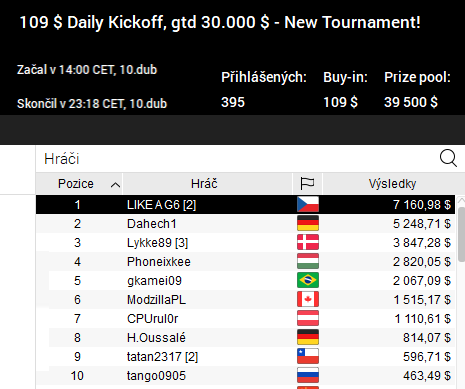Select the 1 515,17 $ result of ModzillaPL
Image resolution: width=465 pixels, height=389 pixels.
(422, 300)
